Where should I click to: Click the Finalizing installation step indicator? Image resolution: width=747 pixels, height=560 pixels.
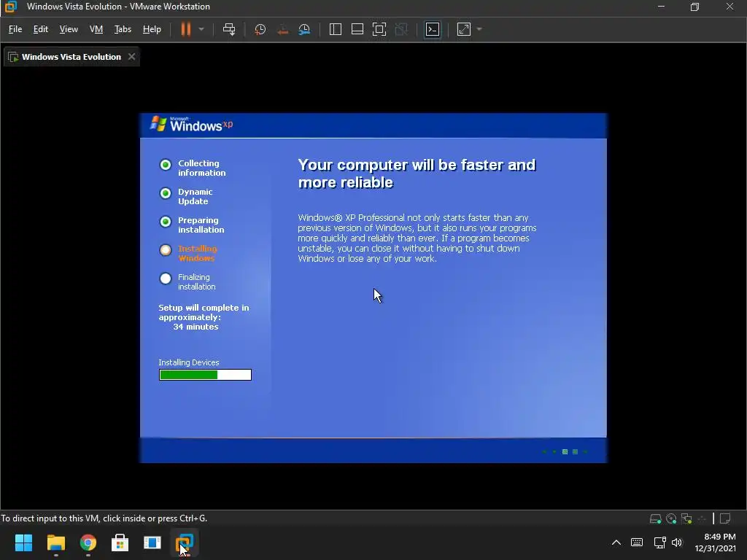166,279
